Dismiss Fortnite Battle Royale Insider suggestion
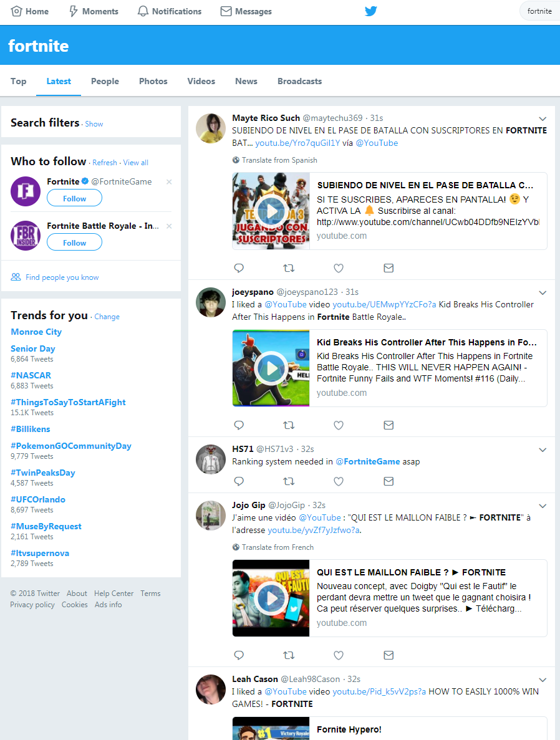 169,226
